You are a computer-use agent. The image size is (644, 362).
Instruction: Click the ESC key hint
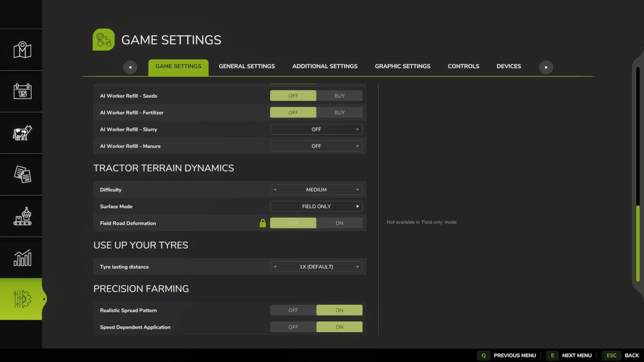(611, 355)
